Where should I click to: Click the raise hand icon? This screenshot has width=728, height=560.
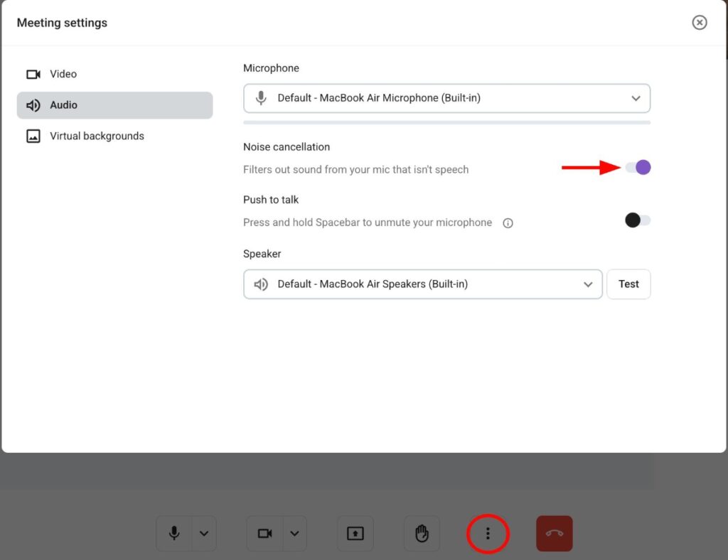(422, 534)
